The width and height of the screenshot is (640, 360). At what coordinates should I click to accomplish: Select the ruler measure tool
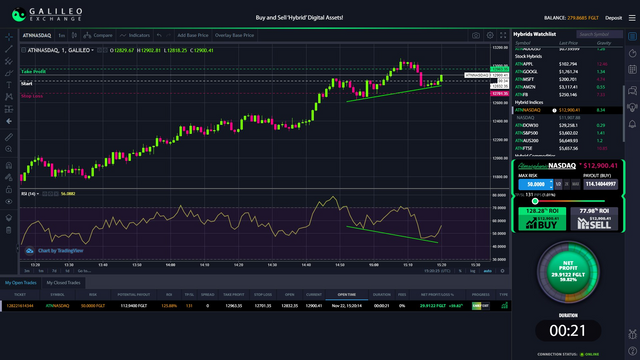coord(9,137)
